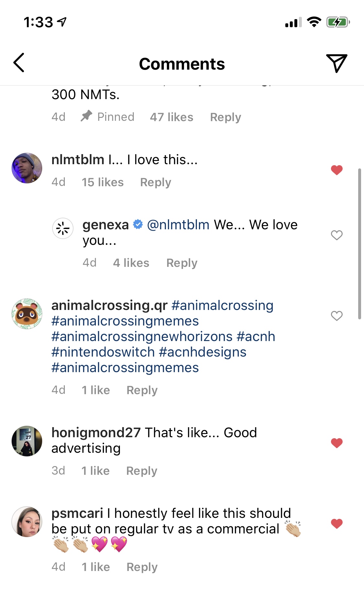Image resolution: width=364 pixels, height=593 pixels.
Task: Unlike the honigmond27 comment heart
Action: click(336, 443)
